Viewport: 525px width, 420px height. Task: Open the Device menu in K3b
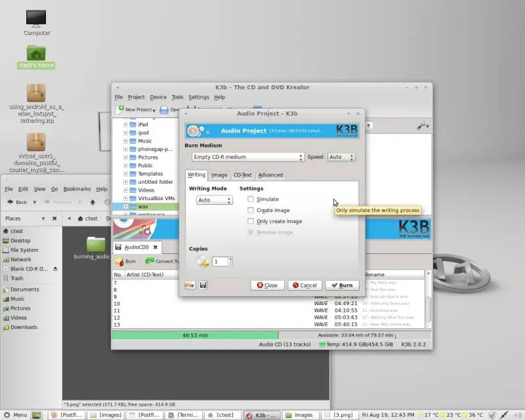click(x=158, y=97)
